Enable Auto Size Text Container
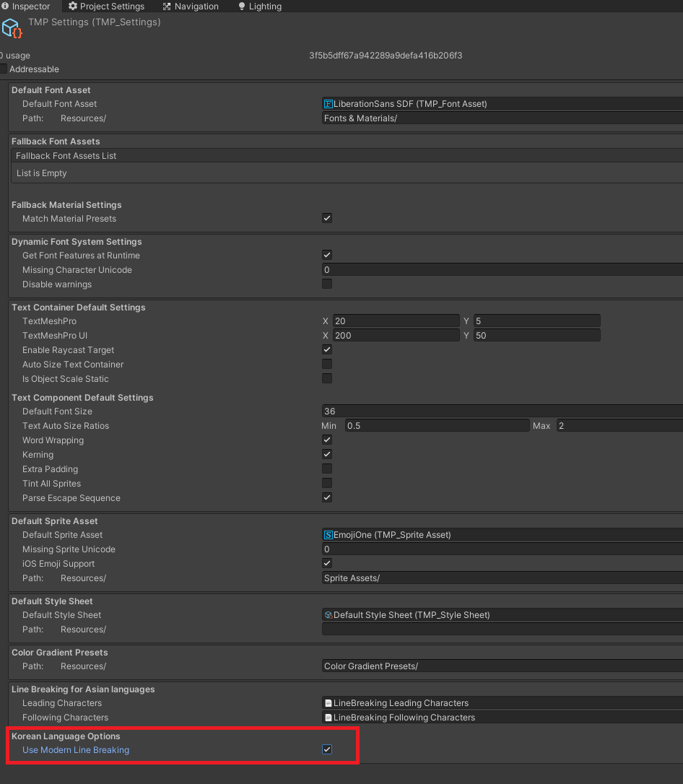The height and width of the screenshot is (784, 683). 327,364
